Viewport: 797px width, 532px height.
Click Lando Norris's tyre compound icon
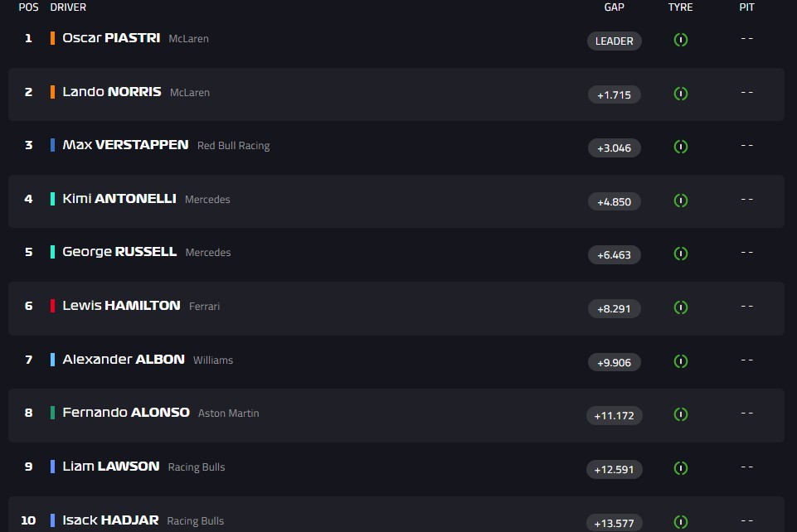click(681, 94)
